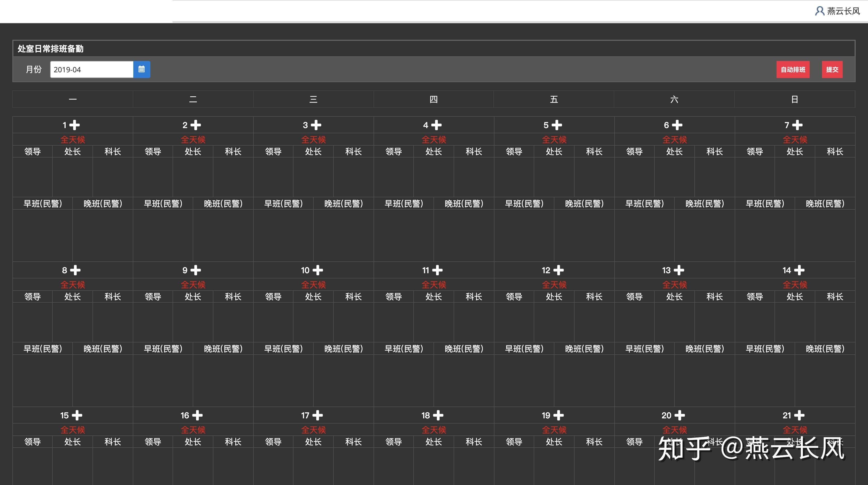The image size is (868, 485).
Task: Select the 处长 slot under April 6
Action: pos(674,151)
